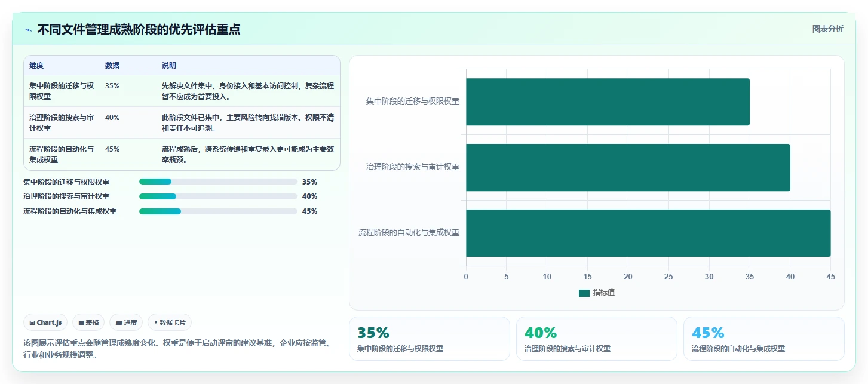The image size is (868, 384).
Task: Click the table cell 集中阶段的迁移与权限权重
Action: 62,91
